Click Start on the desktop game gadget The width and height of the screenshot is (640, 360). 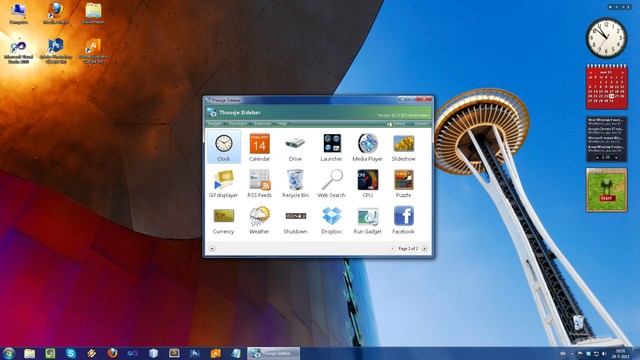point(606,198)
